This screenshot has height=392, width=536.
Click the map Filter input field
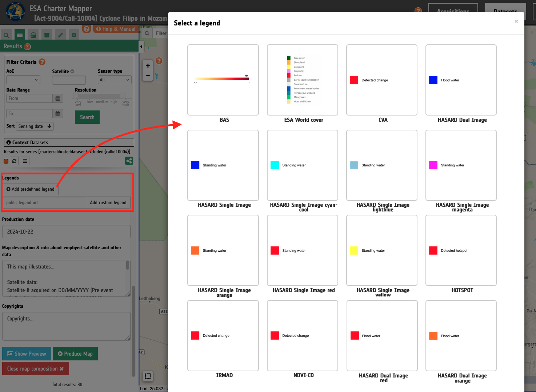160,33
